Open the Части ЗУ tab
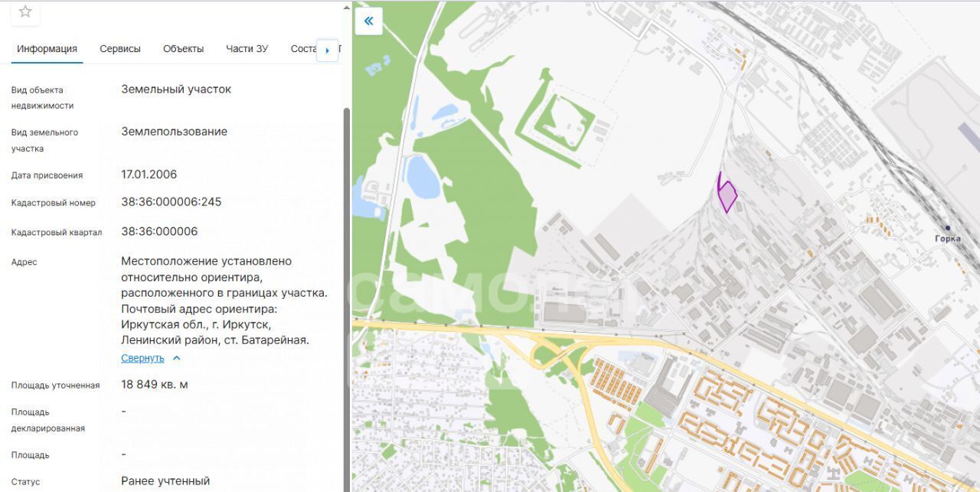980x492 pixels. coord(247,49)
